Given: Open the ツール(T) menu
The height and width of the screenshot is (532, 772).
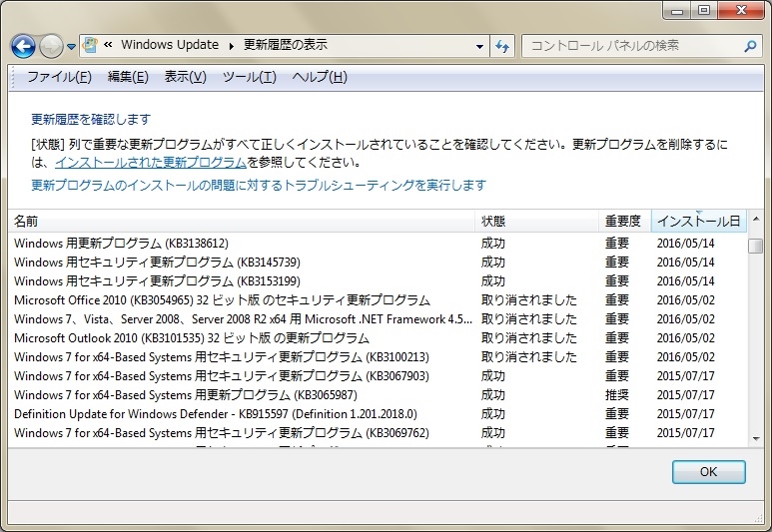Looking at the screenshot, I should pyautogui.click(x=249, y=77).
